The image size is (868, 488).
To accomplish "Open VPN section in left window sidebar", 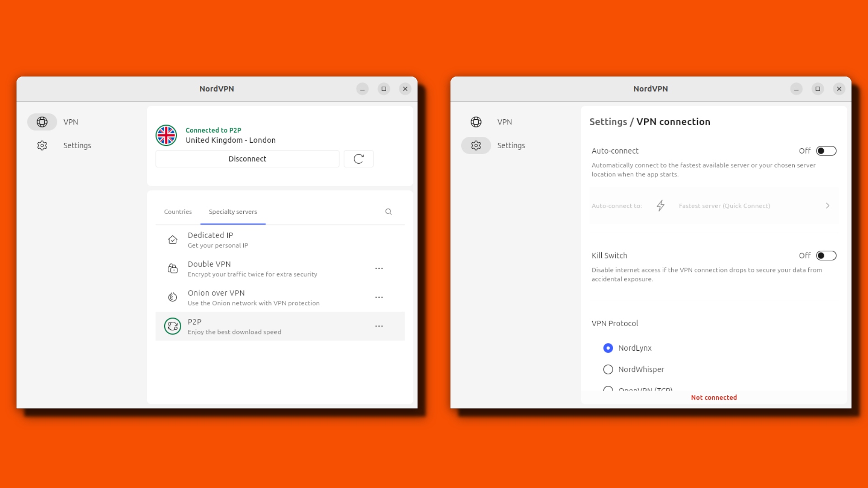I will (x=71, y=122).
